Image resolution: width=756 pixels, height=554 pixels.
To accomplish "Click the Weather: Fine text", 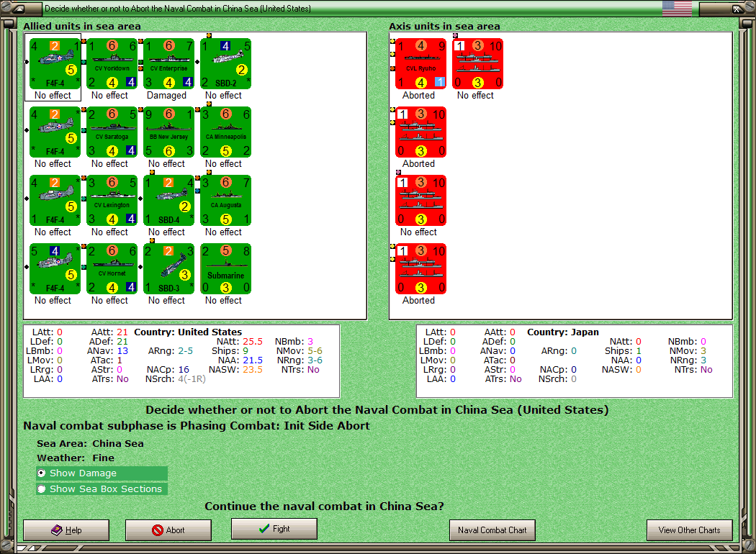I will click(x=76, y=458).
